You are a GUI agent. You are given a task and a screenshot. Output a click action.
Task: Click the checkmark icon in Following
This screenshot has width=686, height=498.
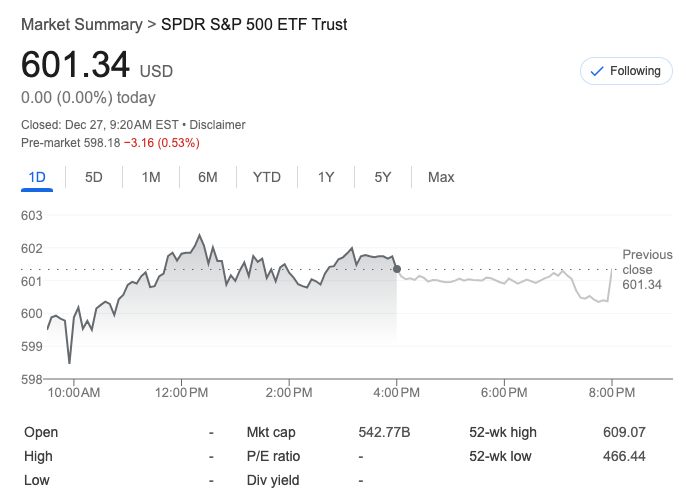(597, 71)
